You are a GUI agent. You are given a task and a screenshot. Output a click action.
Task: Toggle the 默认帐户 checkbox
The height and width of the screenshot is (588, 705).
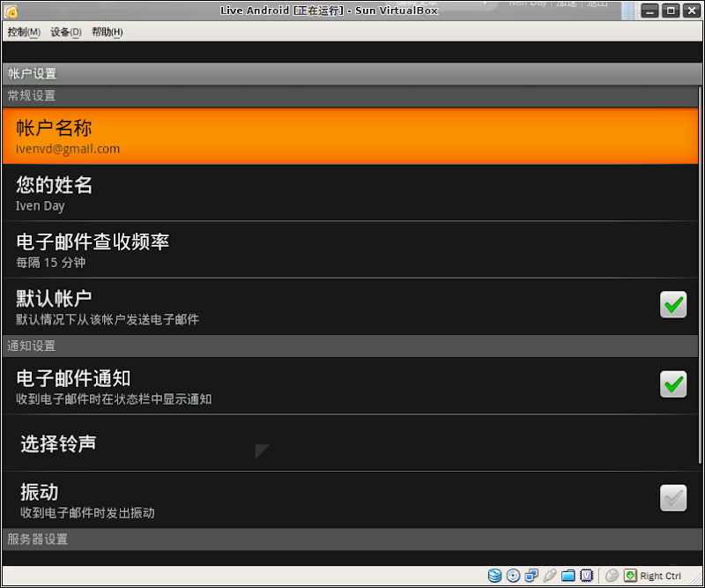click(673, 304)
